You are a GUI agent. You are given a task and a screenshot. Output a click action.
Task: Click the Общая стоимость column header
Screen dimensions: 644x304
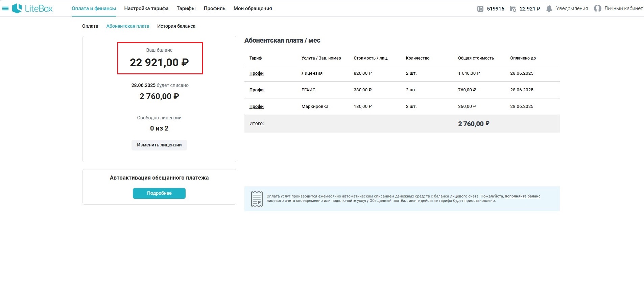(x=476, y=58)
